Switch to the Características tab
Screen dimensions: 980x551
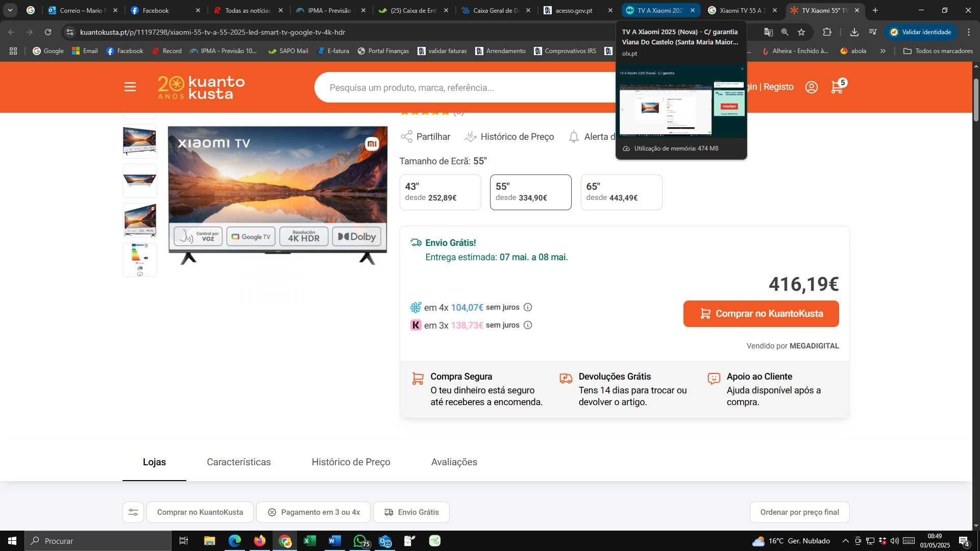(x=239, y=462)
